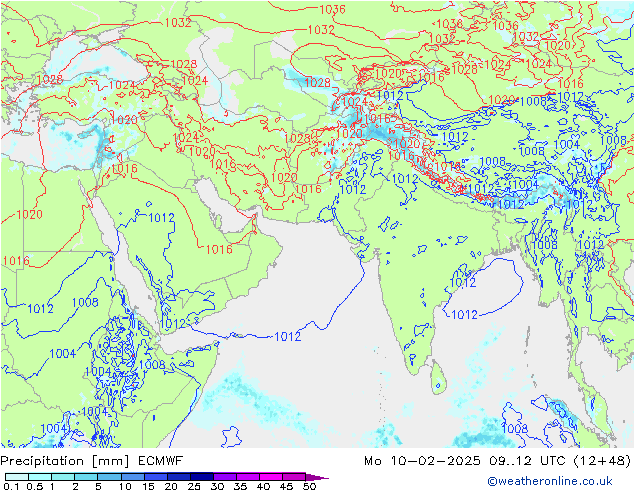The image size is (634, 490).
Task: Click the red '1016' label over Arabian Peninsula
Action: pyautogui.click(x=219, y=249)
